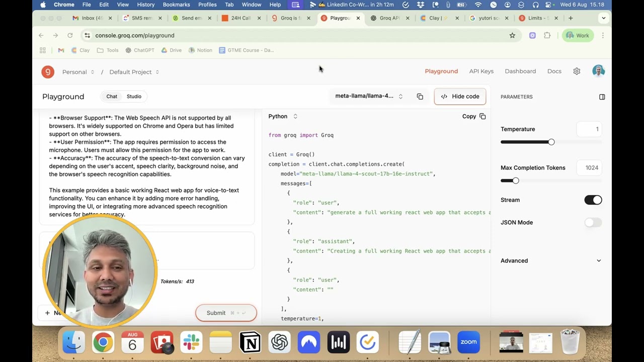The height and width of the screenshot is (362, 644).
Task: Adjust the Temperature slider handle
Action: point(551,142)
